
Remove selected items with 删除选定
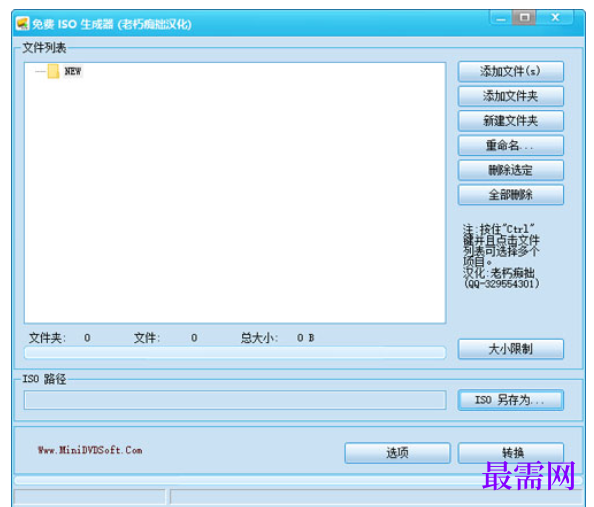point(510,170)
